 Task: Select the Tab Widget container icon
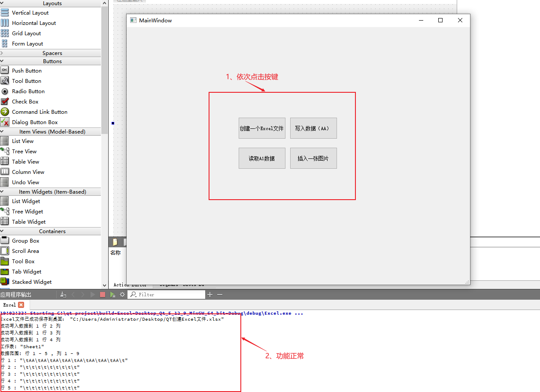4,271
